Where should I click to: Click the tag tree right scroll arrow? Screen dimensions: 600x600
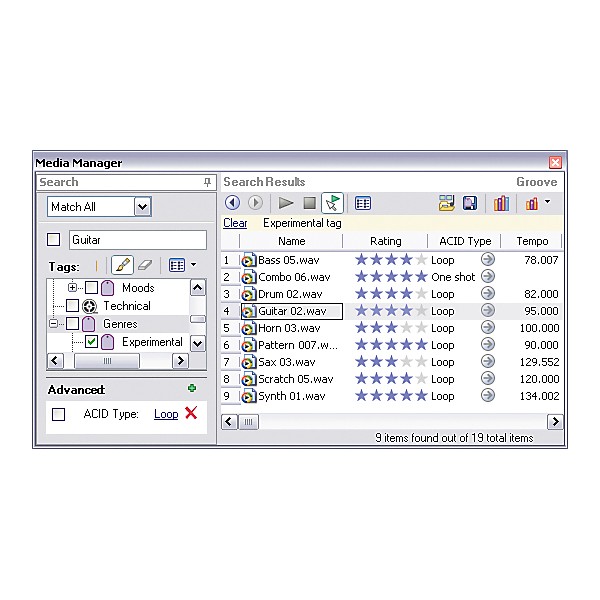[180, 360]
